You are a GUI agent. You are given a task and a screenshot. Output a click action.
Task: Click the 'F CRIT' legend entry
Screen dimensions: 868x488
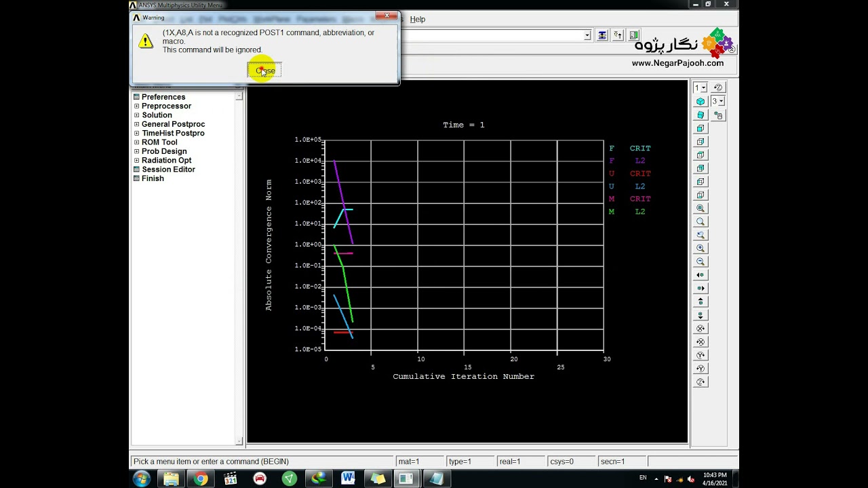pyautogui.click(x=630, y=148)
